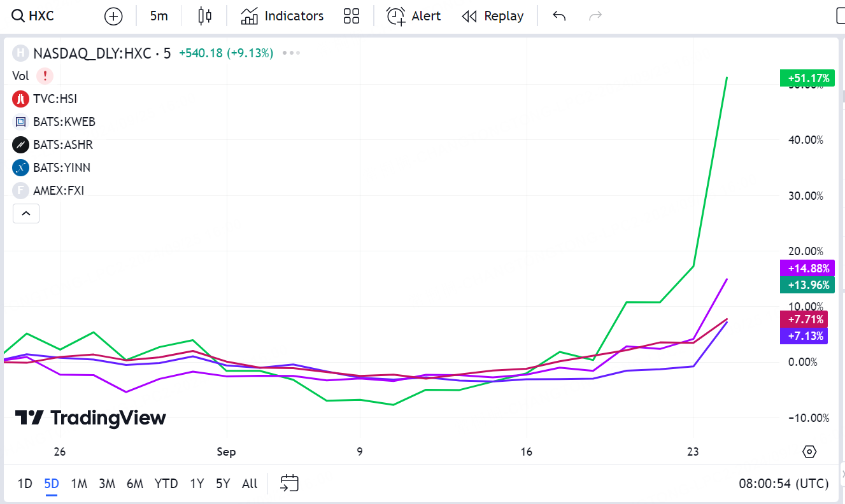Select the 1Y time range
The image size is (845, 504).
(x=197, y=484)
